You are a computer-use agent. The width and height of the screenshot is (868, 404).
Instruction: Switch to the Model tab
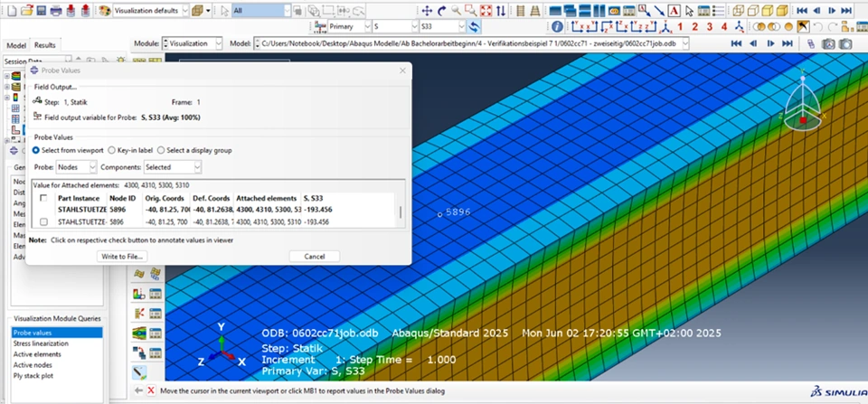(16, 45)
